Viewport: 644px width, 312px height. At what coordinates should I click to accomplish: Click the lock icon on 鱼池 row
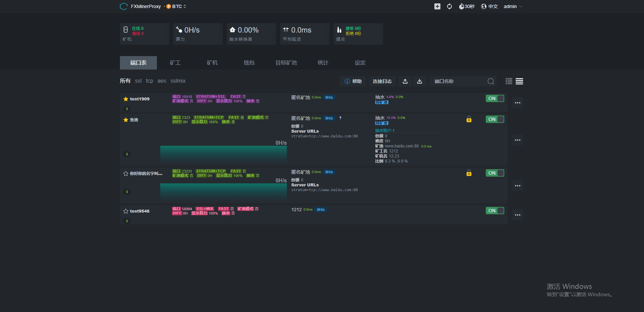[469, 119]
